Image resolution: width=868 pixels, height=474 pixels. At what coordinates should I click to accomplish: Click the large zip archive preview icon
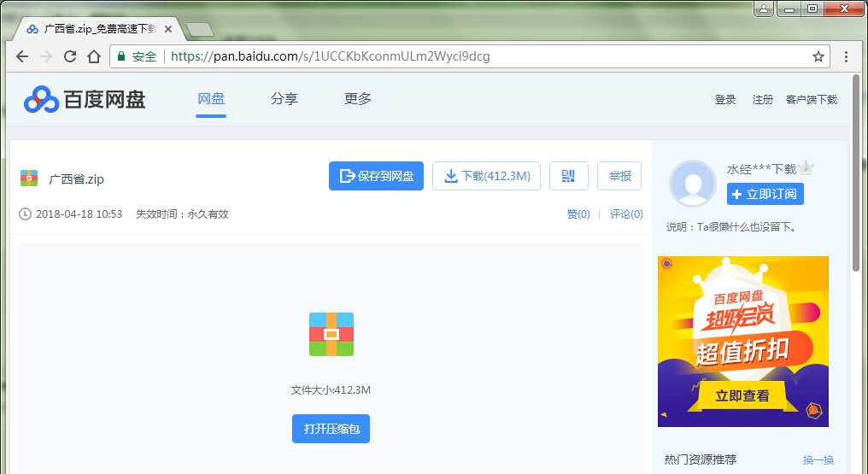tap(331, 334)
